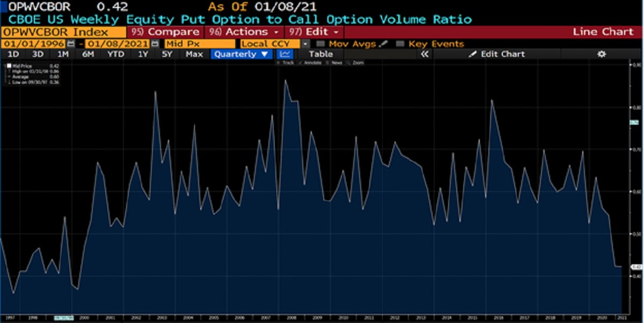The width and height of the screenshot is (644, 323).
Task: Select the Annotate chart tool
Action: 312,63
